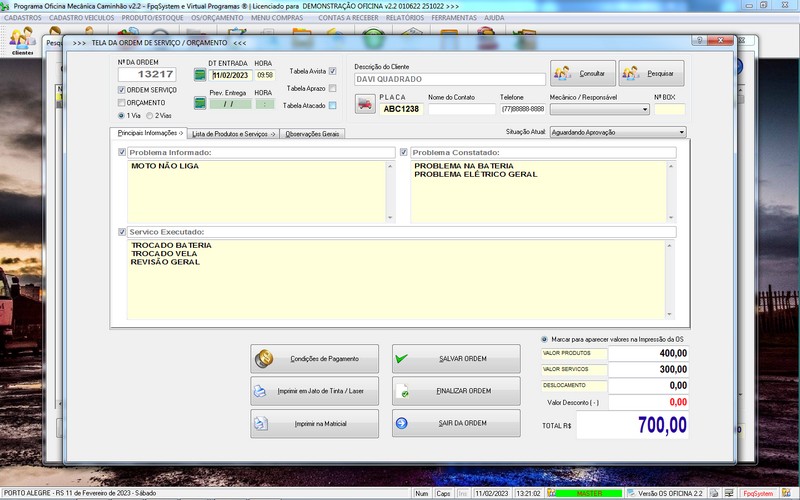Open the MENU COMPRAS menu

(x=277, y=18)
